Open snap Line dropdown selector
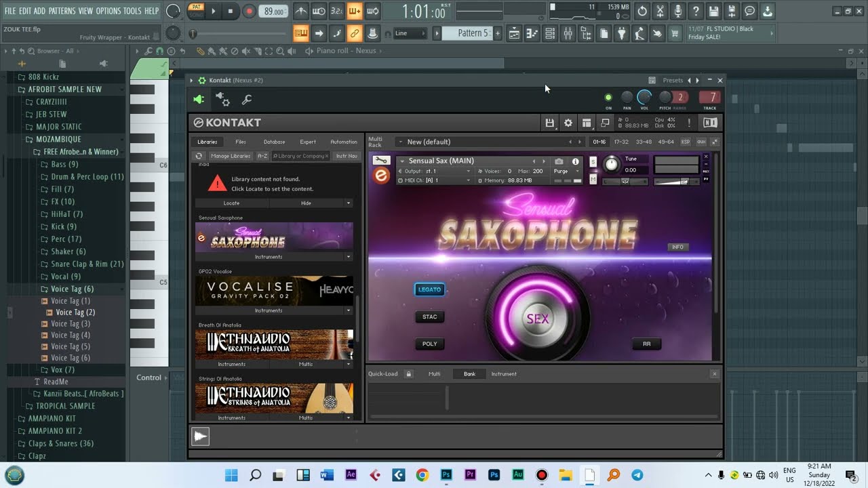The height and width of the screenshot is (488, 868). coord(410,33)
